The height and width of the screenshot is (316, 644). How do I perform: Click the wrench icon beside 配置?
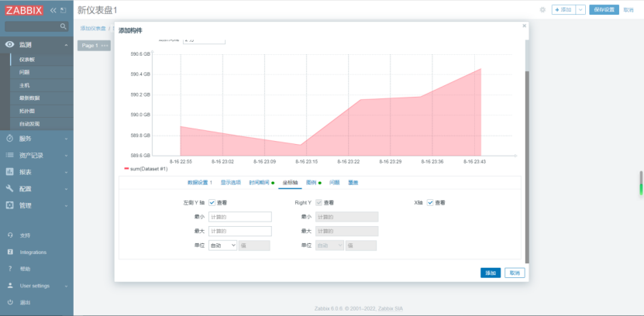click(10, 189)
